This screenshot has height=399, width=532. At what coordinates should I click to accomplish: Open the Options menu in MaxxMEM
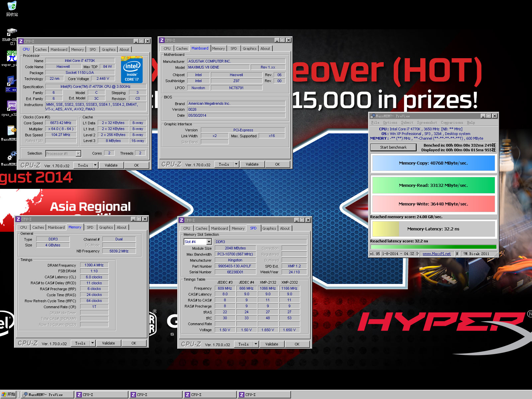click(390, 123)
